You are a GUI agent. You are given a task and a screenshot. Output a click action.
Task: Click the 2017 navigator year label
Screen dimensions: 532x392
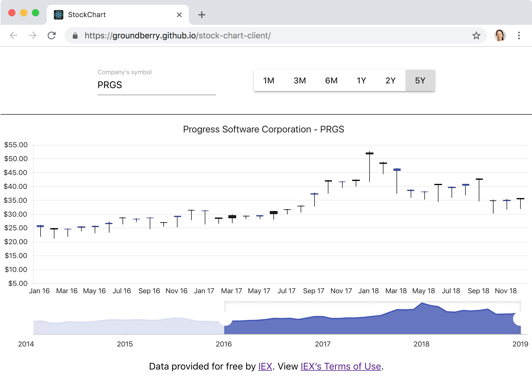323,344
